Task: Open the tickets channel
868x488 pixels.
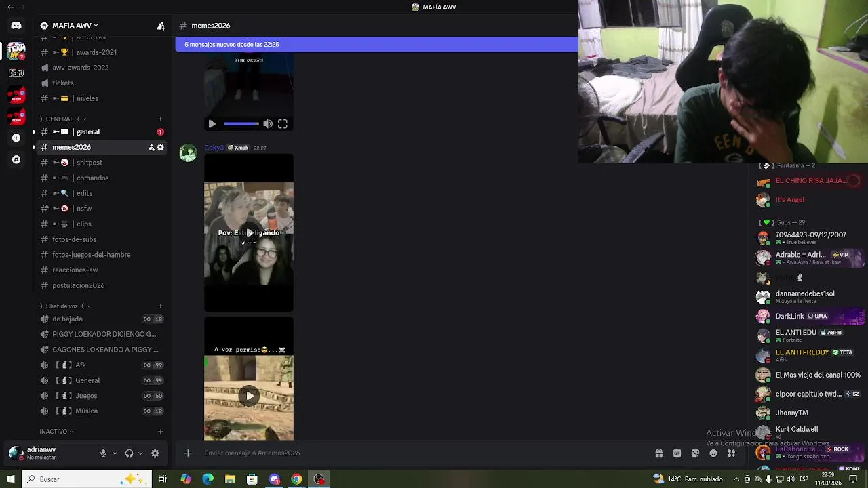Action: (102, 83)
